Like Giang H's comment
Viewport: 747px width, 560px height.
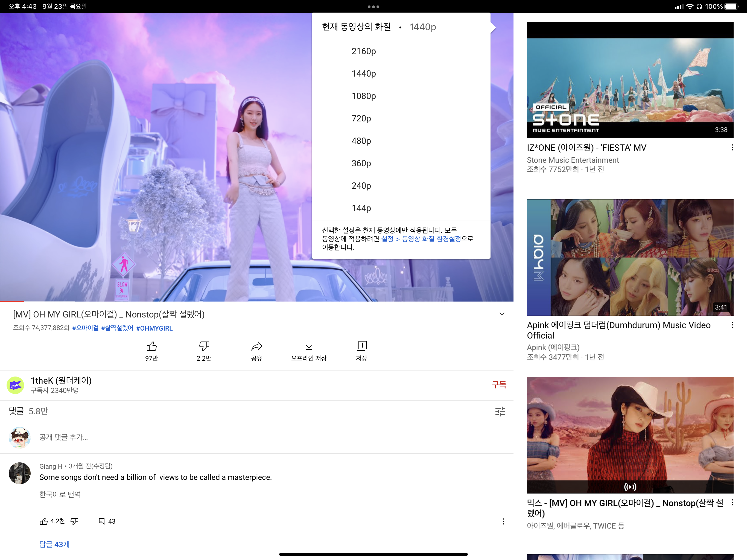tap(43, 521)
